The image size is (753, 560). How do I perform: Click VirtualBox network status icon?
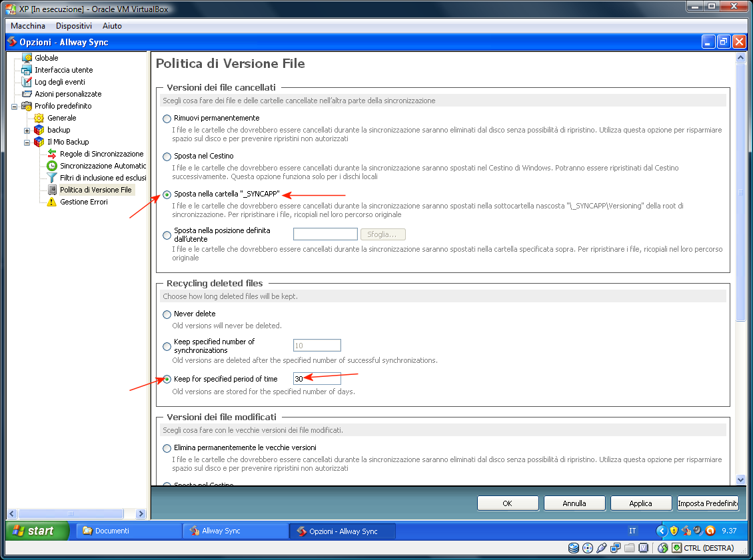tap(615, 548)
